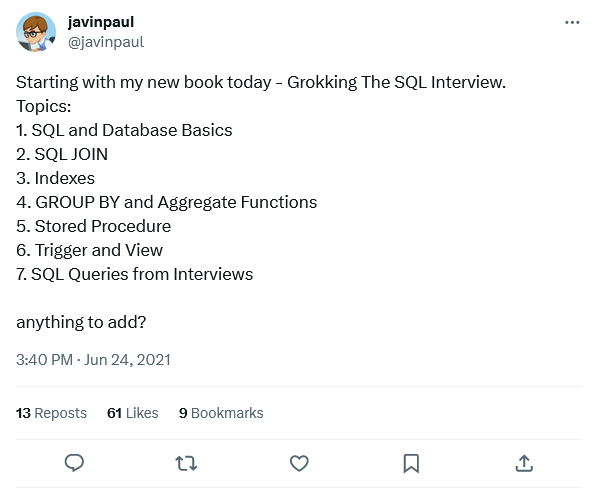This screenshot has height=488, width=598.
Task: Open the three-dot more options menu
Action: [572, 22]
